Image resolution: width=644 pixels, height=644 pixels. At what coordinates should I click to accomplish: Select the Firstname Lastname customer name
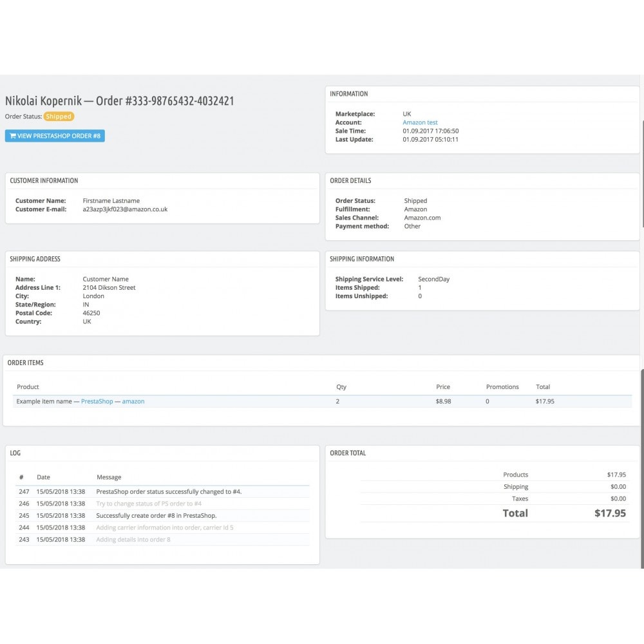111,201
